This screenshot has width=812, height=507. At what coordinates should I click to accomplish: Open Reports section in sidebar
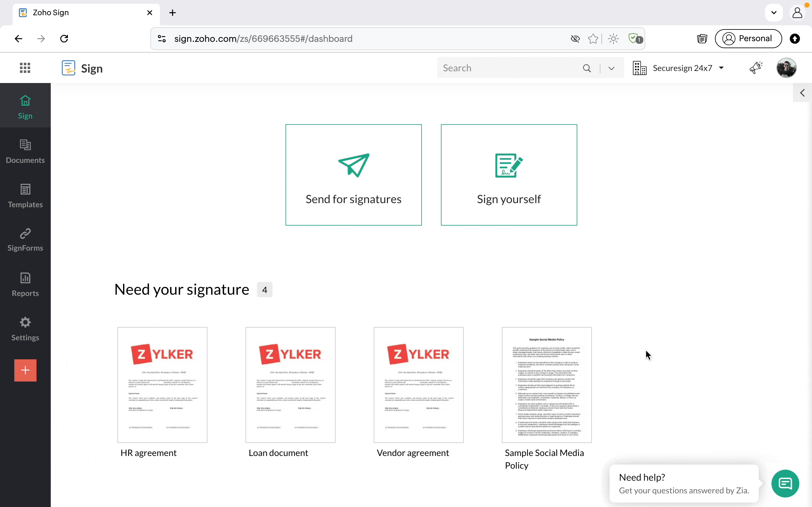pyautogui.click(x=25, y=284)
